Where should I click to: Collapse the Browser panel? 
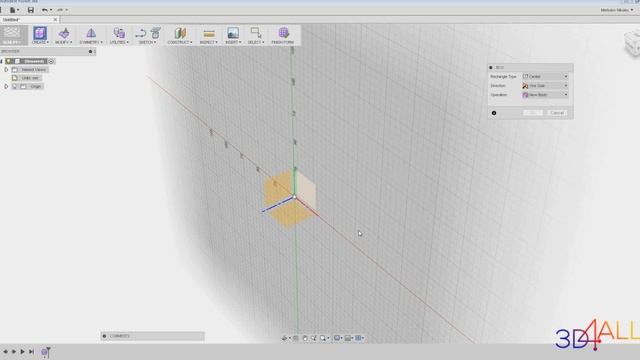tap(90, 51)
